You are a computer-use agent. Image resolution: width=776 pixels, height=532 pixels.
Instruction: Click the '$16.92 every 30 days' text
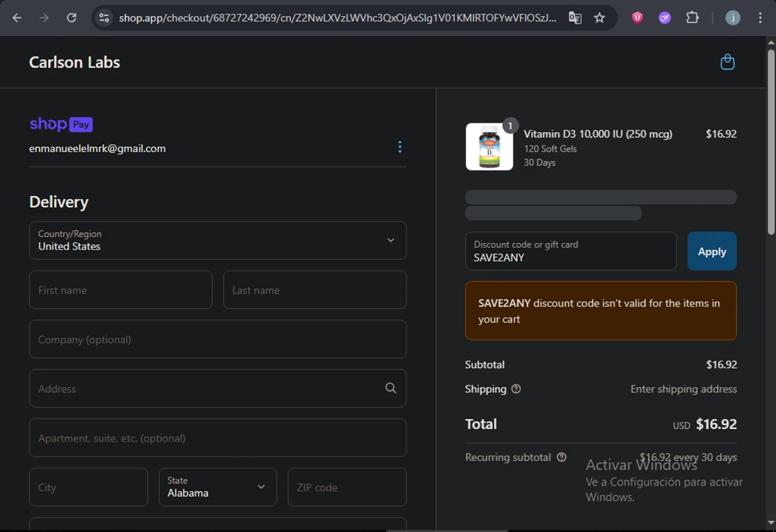pyautogui.click(x=688, y=457)
